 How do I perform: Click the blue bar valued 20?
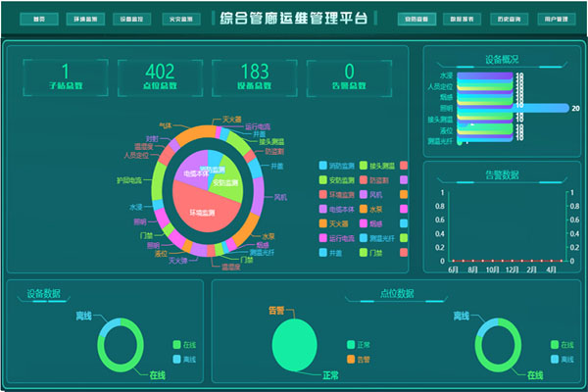pyautogui.click(x=544, y=108)
